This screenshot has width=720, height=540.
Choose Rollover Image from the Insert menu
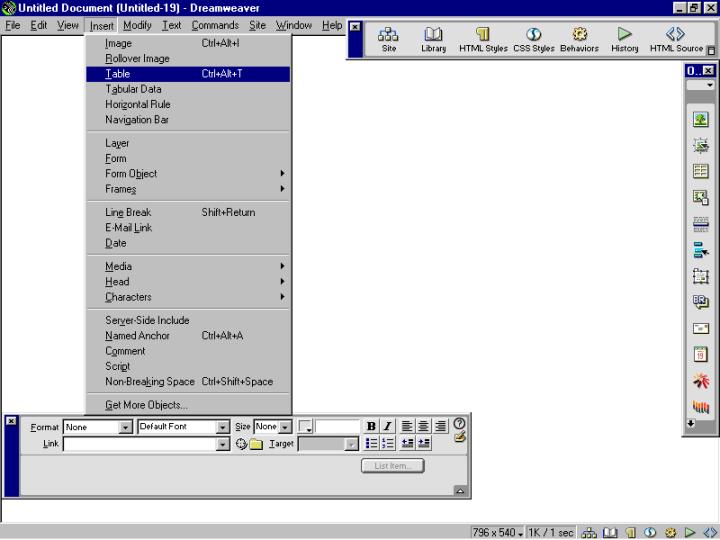[188, 59]
